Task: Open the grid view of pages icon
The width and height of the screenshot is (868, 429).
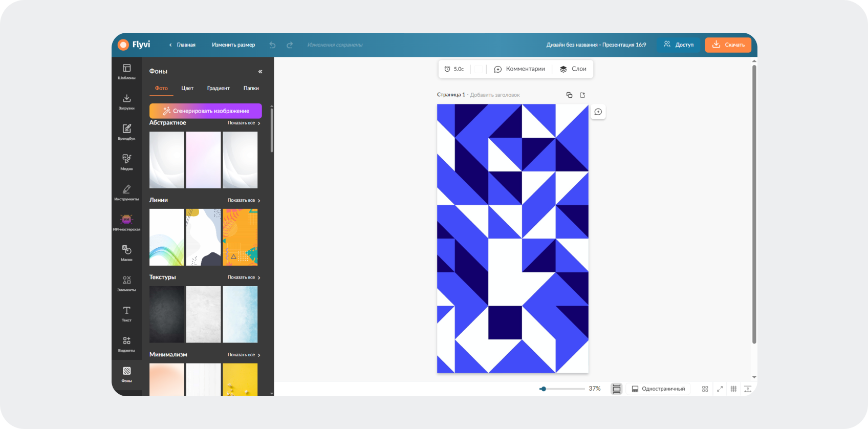Action: click(705, 389)
